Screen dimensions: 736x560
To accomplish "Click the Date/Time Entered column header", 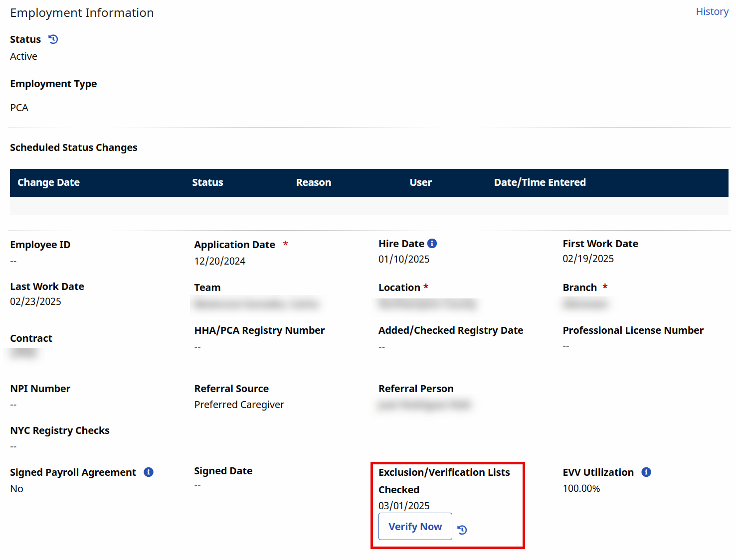I will tap(540, 183).
